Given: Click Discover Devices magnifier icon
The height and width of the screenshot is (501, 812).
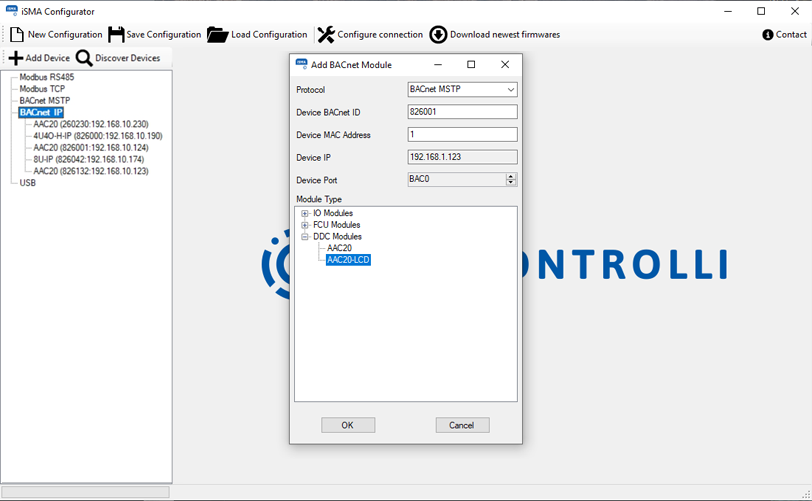Looking at the screenshot, I should (x=84, y=59).
